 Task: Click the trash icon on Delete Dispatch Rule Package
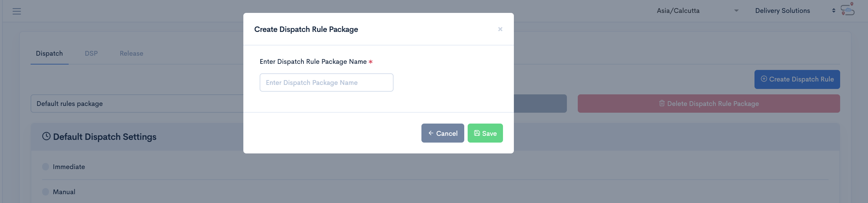pyautogui.click(x=662, y=103)
